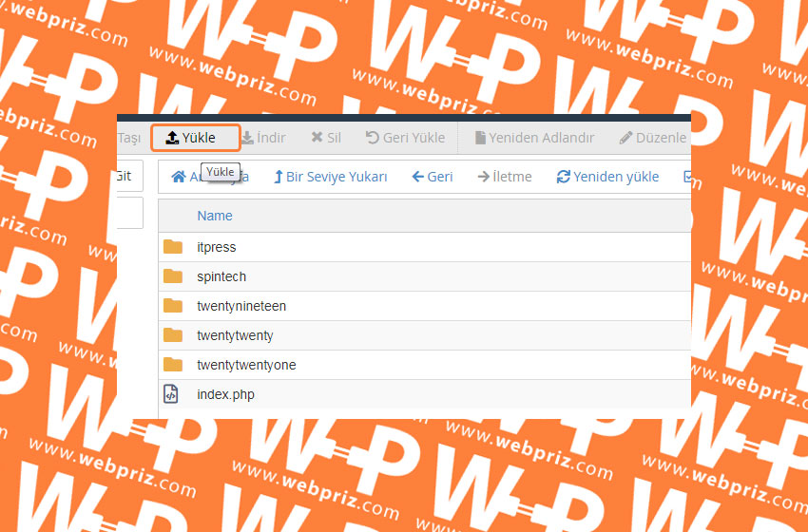Image resolution: width=808 pixels, height=532 pixels.
Task: Click the İletme forward link
Action: tap(505, 177)
